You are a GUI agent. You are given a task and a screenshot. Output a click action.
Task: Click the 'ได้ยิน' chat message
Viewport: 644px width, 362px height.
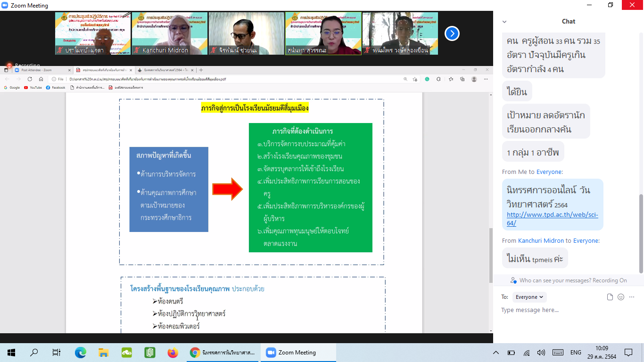click(517, 91)
